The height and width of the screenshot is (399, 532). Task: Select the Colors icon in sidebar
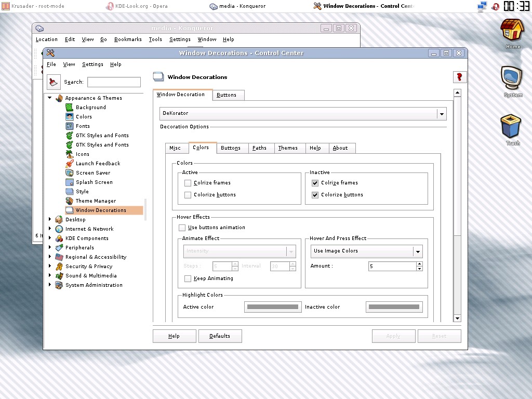coord(69,117)
